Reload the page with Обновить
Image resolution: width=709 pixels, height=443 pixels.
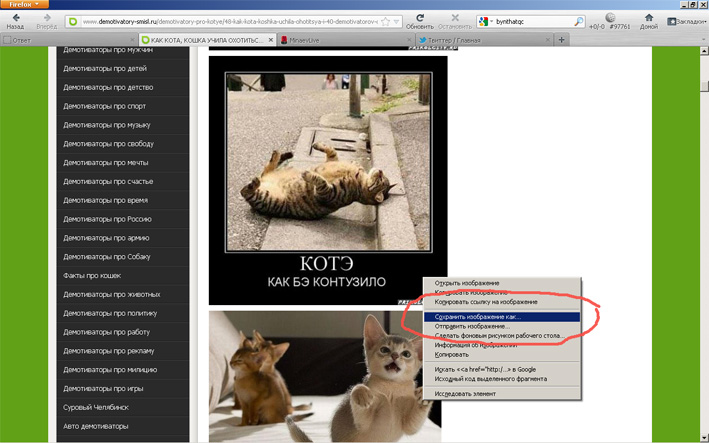[420, 21]
